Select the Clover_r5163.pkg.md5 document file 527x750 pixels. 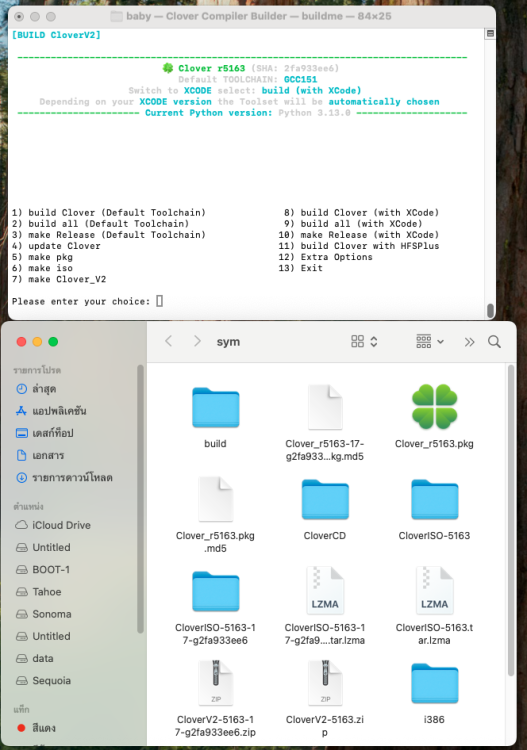click(x=216, y=499)
